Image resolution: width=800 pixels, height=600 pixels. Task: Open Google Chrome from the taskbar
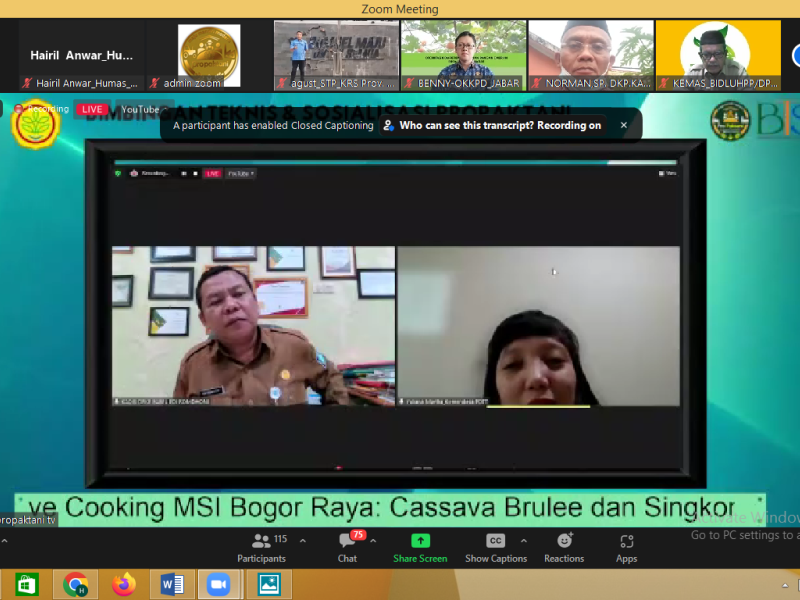(76, 585)
